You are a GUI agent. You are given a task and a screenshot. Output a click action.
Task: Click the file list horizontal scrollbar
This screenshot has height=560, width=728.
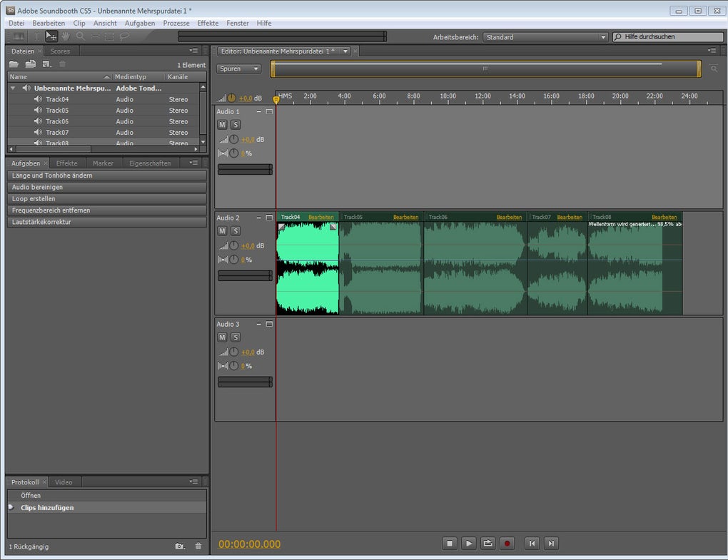[53, 149]
